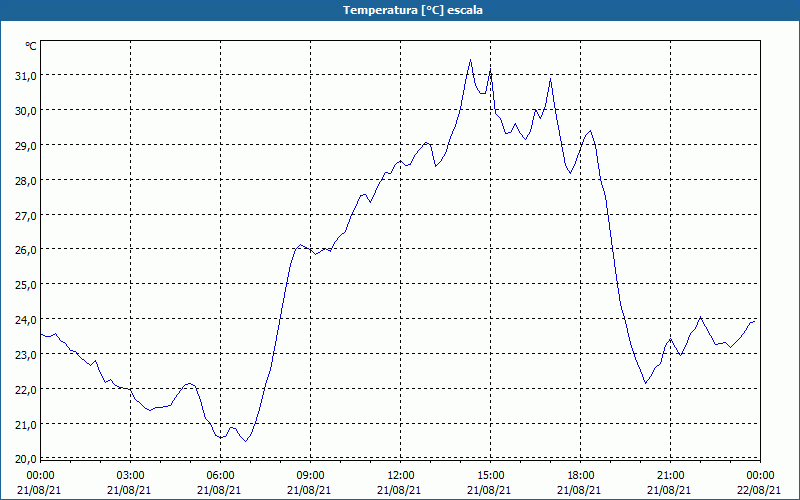Pick the 25,0 y-axis tick label
Screen dimensions: 800x500
pos(26,285)
